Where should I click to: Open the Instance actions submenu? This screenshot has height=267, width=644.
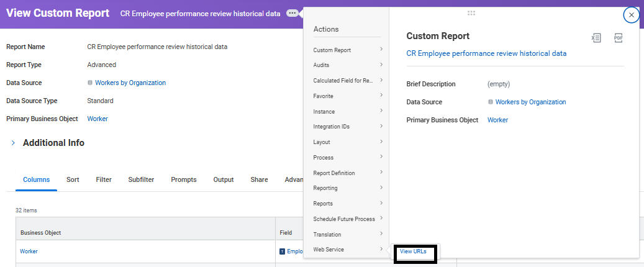click(348, 111)
